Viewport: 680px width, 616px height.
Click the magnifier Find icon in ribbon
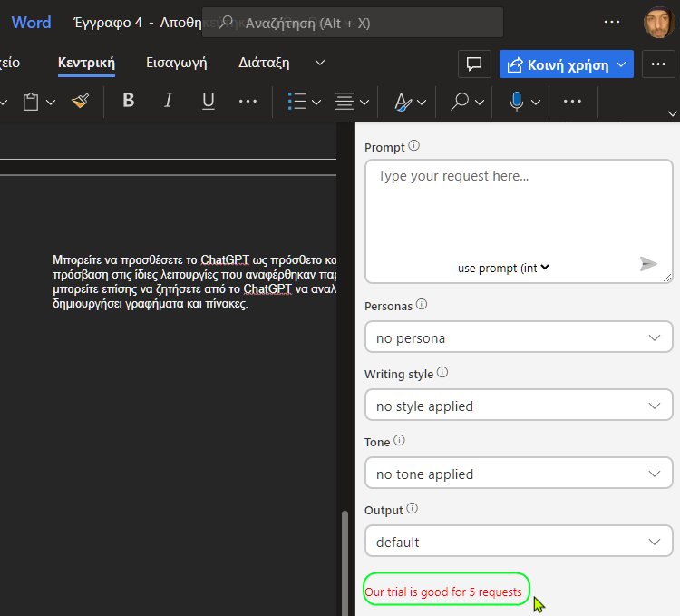(460, 102)
